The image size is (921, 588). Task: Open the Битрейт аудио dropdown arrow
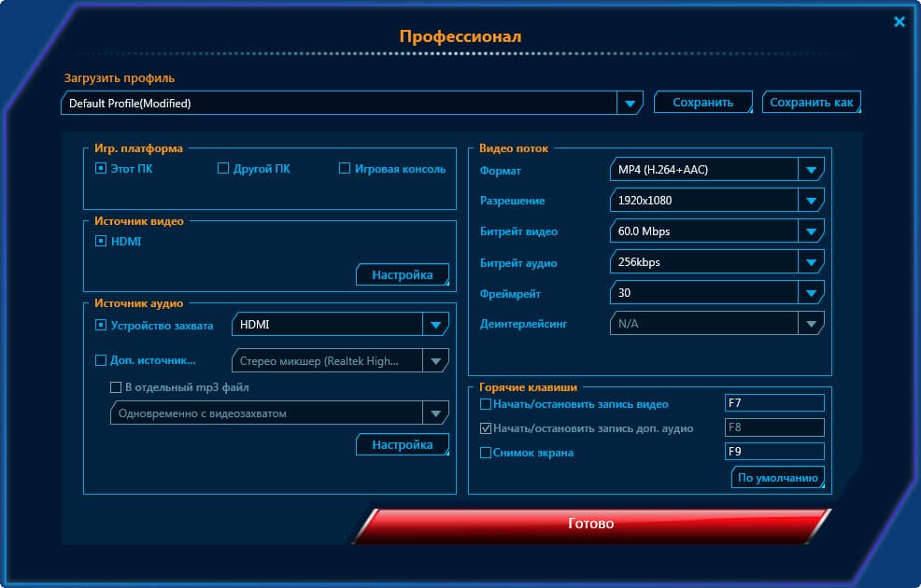[811, 262]
